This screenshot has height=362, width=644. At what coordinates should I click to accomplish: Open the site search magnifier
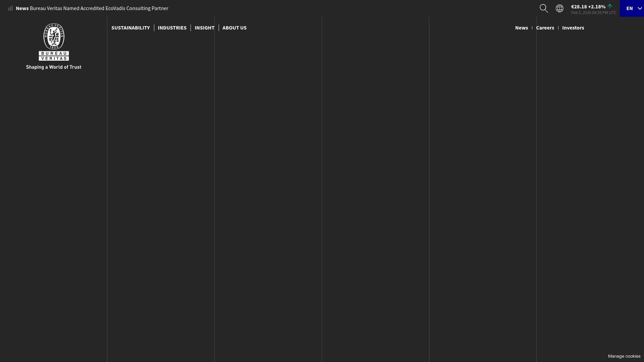[x=544, y=8]
